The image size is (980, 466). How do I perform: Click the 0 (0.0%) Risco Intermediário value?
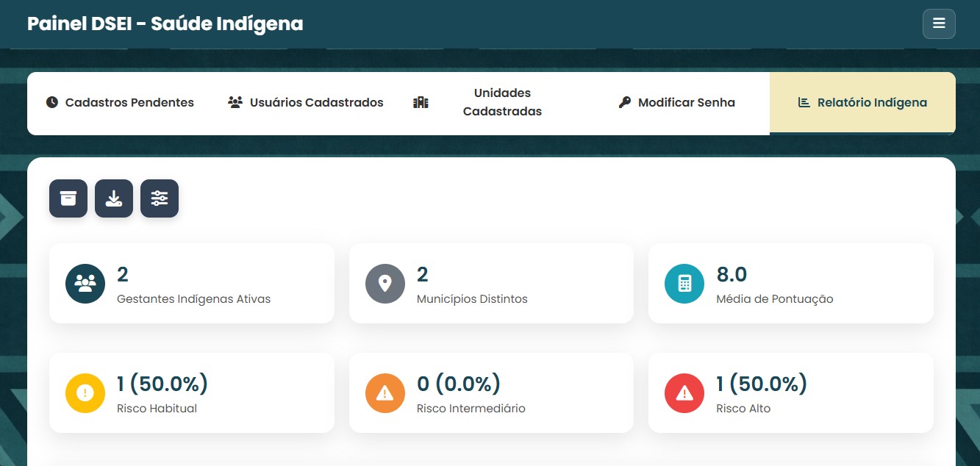459,384
